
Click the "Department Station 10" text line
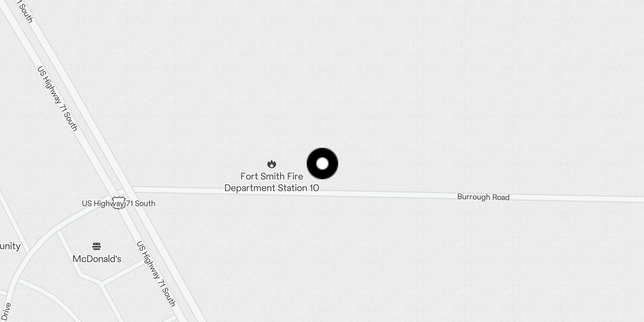click(272, 188)
